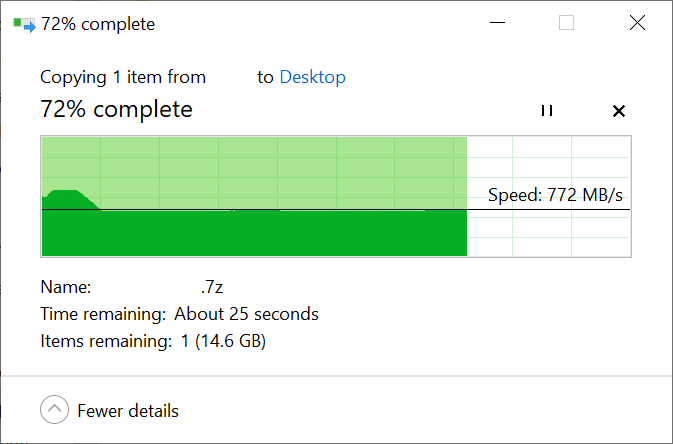The height and width of the screenshot is (444, 673).
Task: Open the Desktop destination link
Action: tap(312, 77)
